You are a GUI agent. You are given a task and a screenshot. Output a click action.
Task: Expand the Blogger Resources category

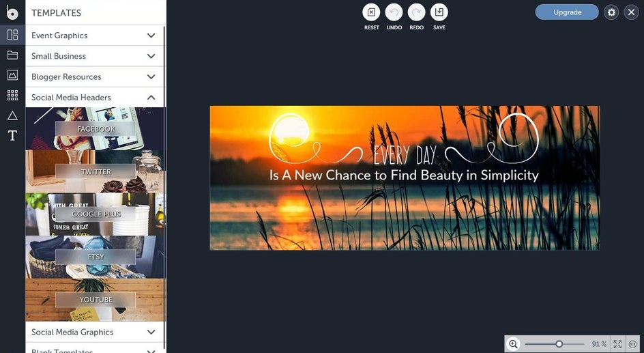click(x=94, y=76)
